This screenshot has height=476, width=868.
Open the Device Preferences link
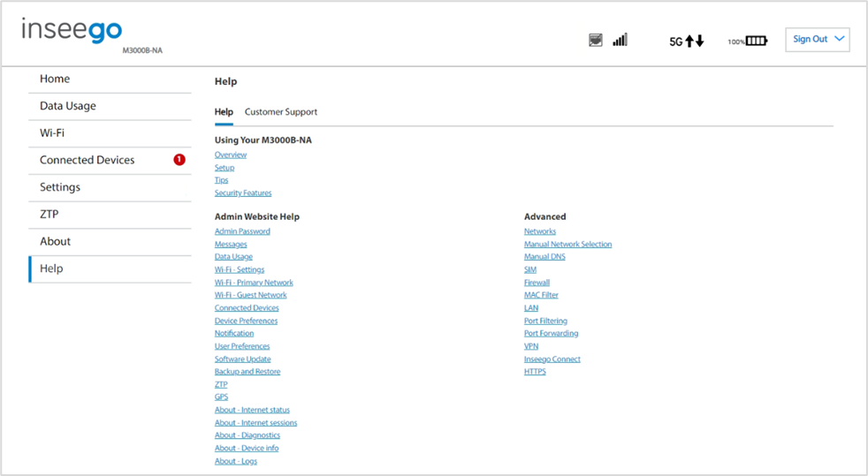(x=247, y=321)
